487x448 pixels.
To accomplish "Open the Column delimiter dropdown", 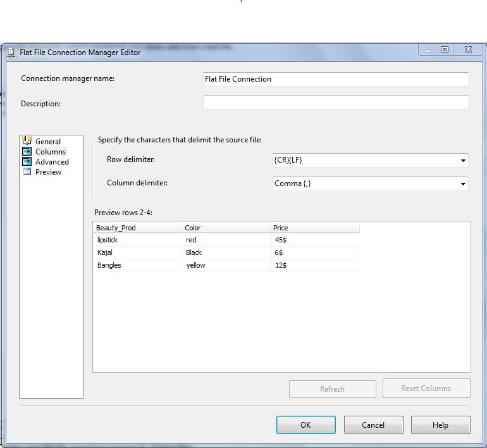I will 464,184.
